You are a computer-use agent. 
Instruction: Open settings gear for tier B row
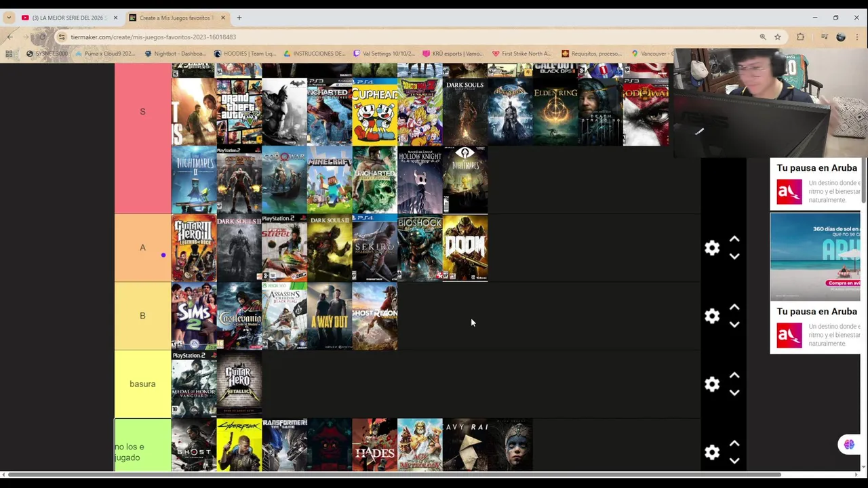(711, 316)
